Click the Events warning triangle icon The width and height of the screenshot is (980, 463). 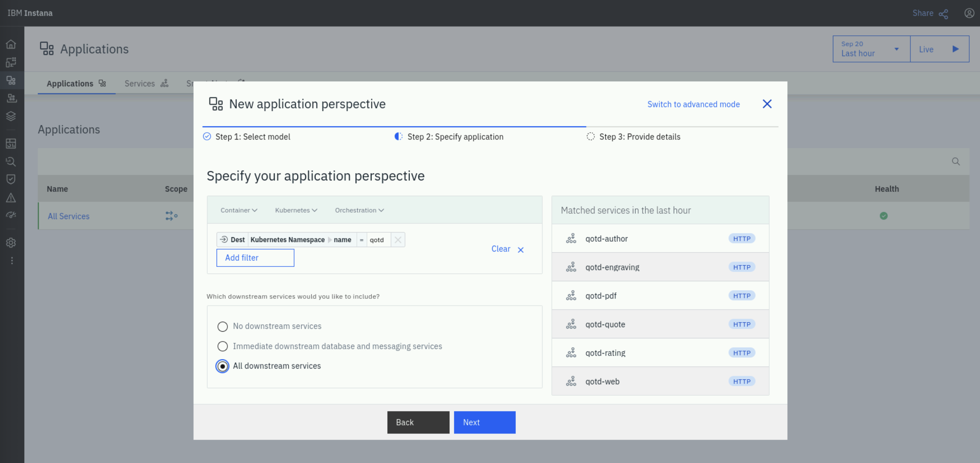(11, 198)
